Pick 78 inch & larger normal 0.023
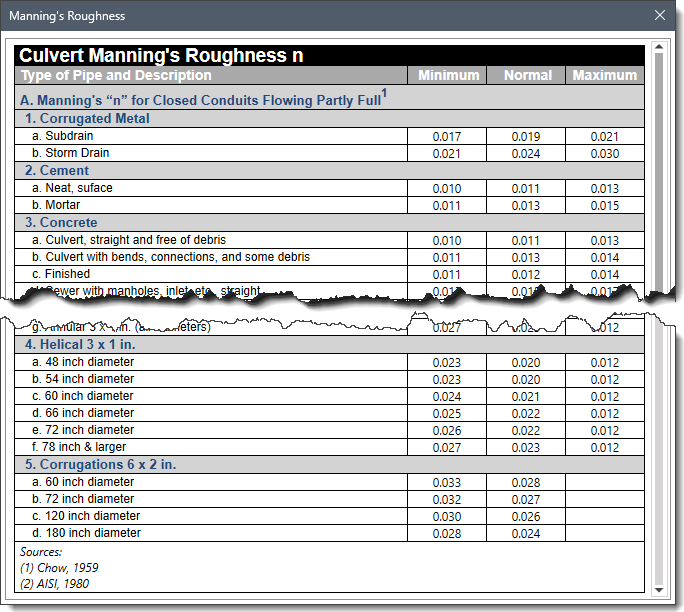 (x=526, y=448)
